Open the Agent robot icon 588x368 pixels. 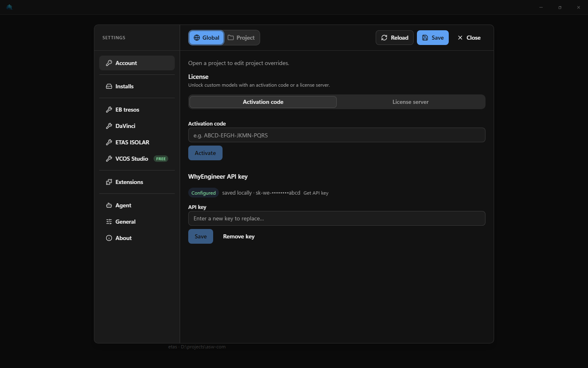click(x=109, y=205)
